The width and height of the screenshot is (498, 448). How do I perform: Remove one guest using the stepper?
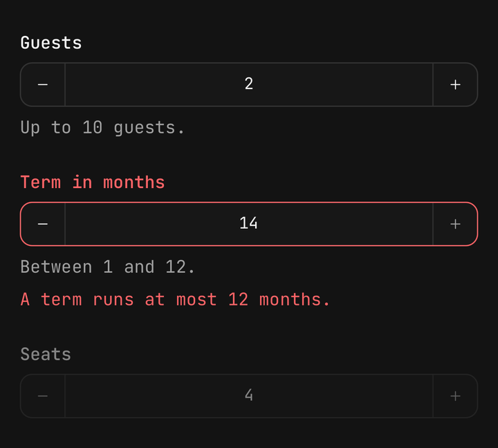[x=43, y=84]
